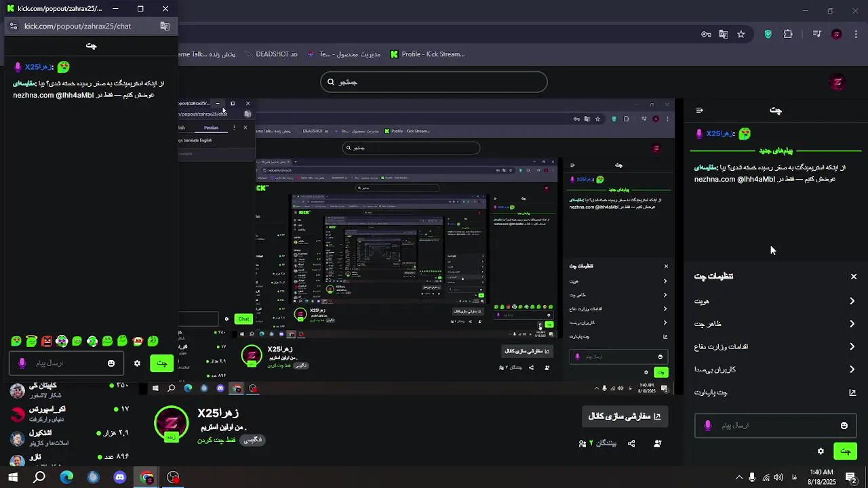Click translate icon in popout window address bar

(165, 26)
